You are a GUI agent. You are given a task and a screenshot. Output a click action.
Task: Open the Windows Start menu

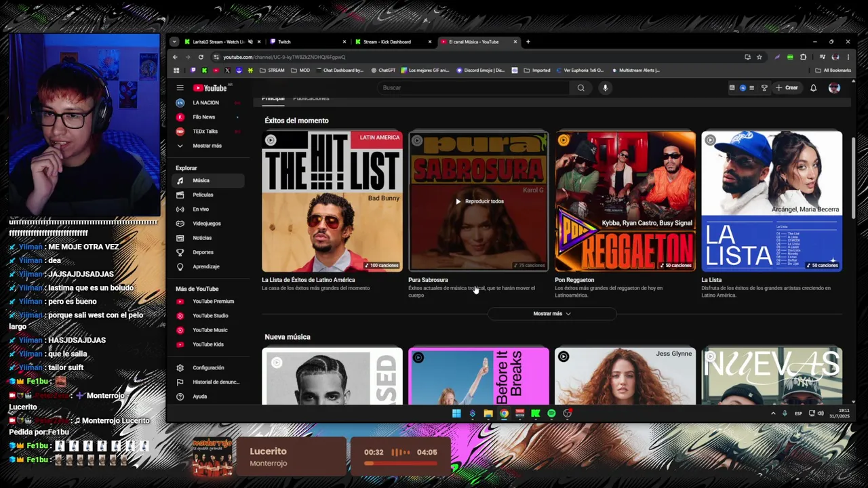coord(456,413)
